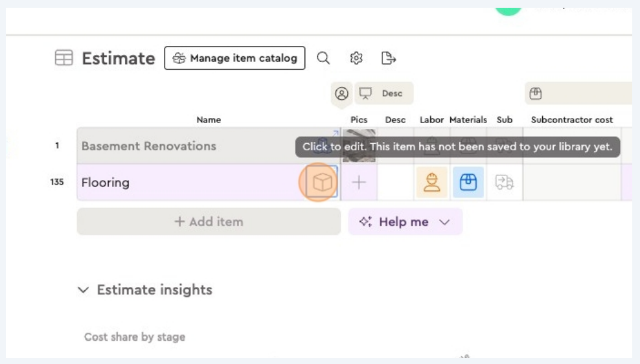
Task: Click the Manage item catalog button
Action: [x=234, y=58]
